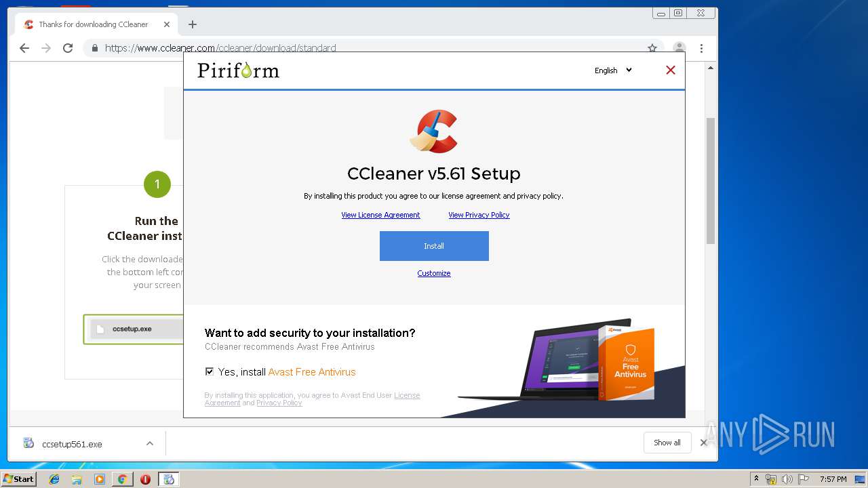Click the red Opera icon in taskbar

pyautogui.click(x=145, y=479)
